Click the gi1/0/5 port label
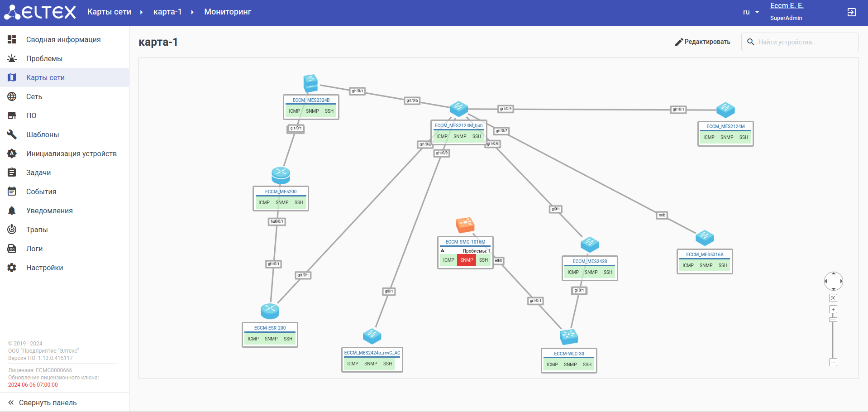 point(412,101)
